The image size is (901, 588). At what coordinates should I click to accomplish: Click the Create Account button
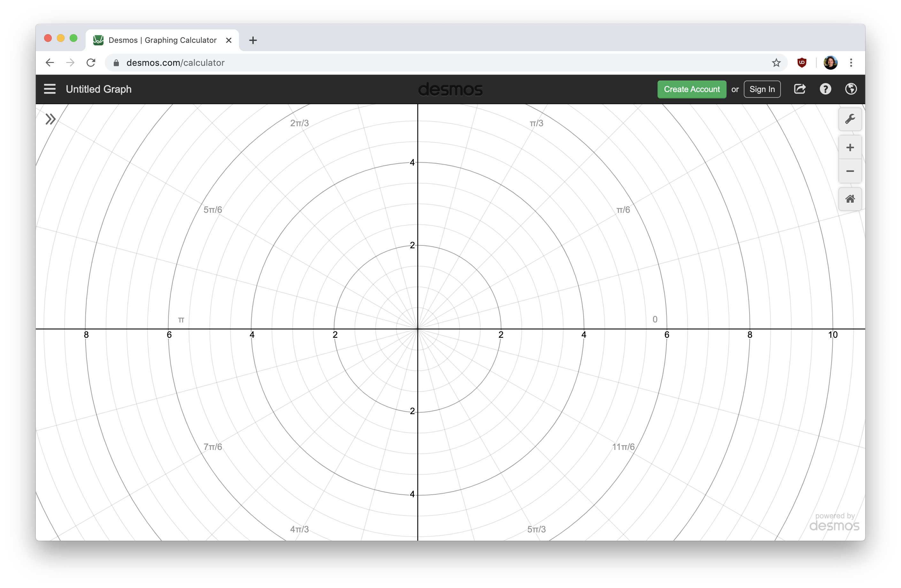click(x=691, y=89)
